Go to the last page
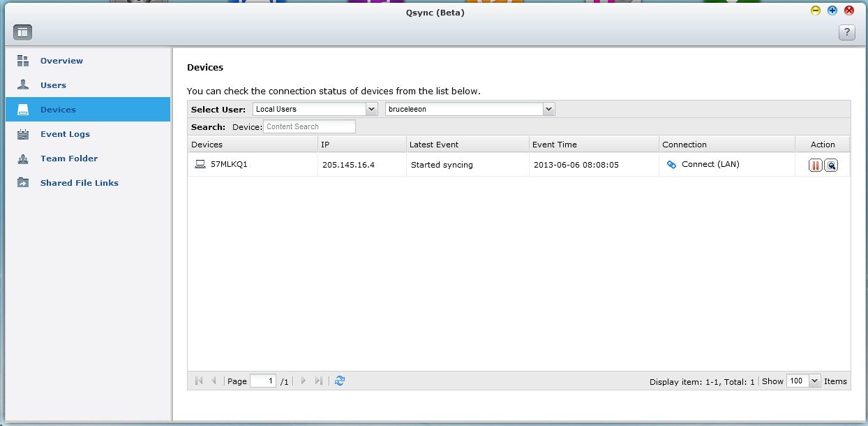 319,381
